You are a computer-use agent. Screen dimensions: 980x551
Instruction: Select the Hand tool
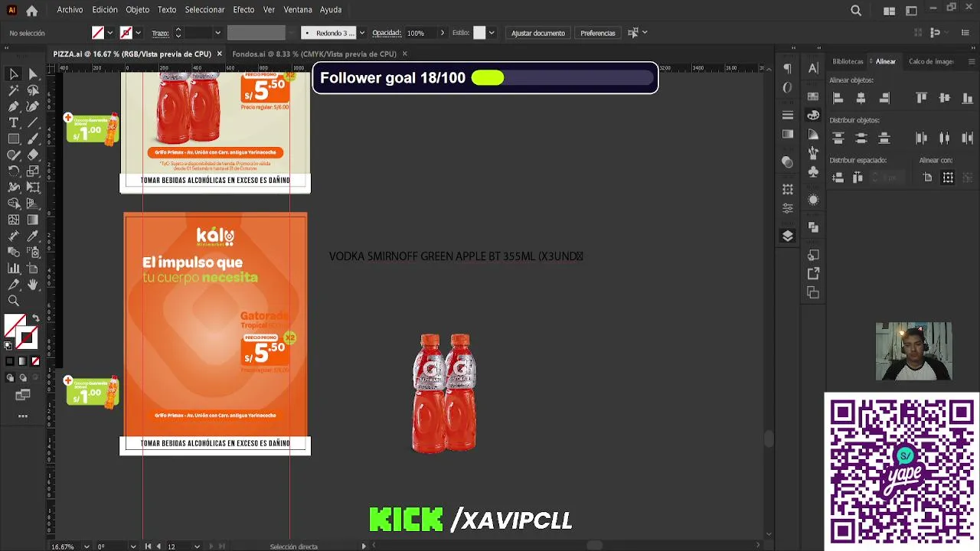pyautogui.click(x=33, y=285)
